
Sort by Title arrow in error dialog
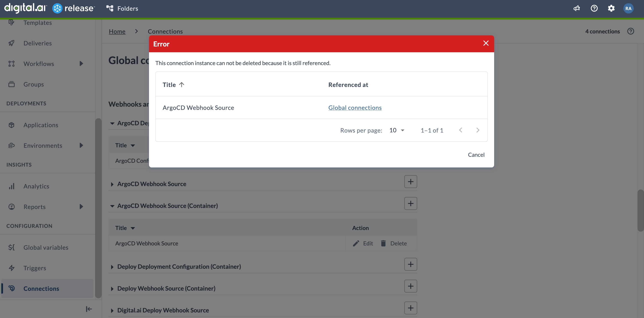pyautogui.click(x=182, y=85)
